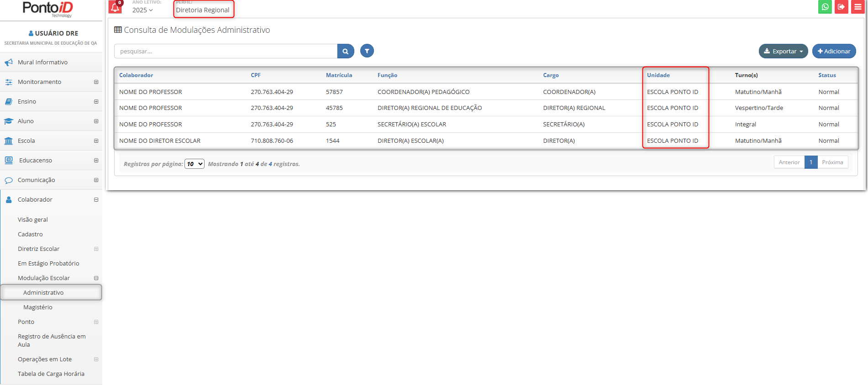Go to Próxima page
Image resolution: width=868 pixels, height=385 pixels.
832,162
